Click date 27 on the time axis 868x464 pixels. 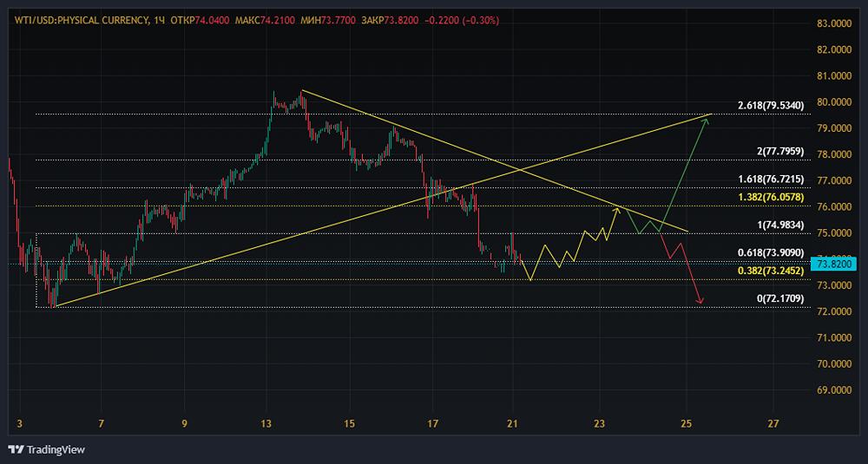pyautogui.click(x=773, y=423)
